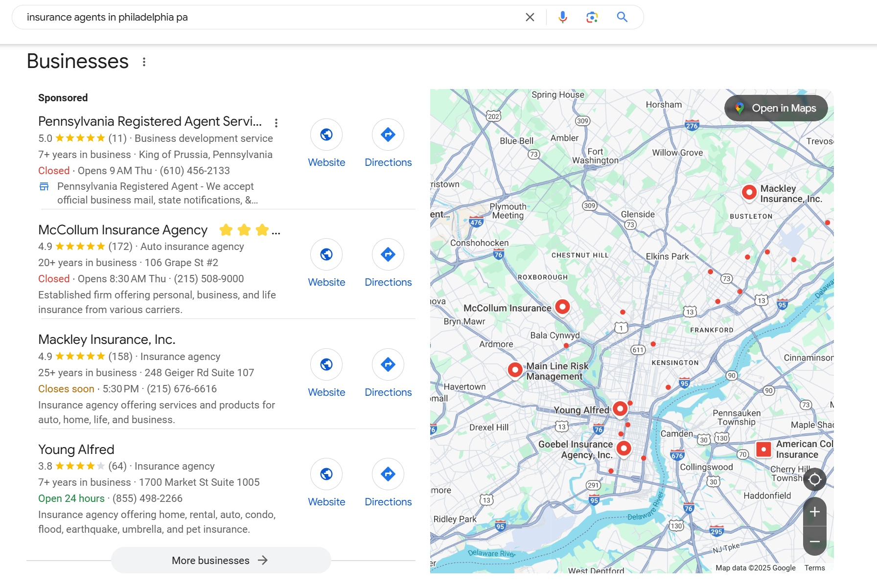The width and height of the screenshot is (877, 588).
Task: Open Young Alfred listing title
Action: click(x=76, y=450)
